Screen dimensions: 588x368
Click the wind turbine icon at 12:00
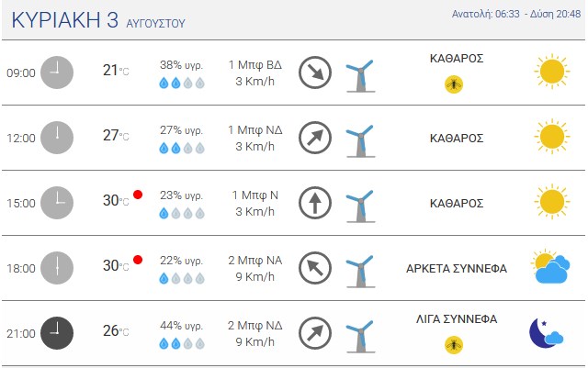pos(360,141)
